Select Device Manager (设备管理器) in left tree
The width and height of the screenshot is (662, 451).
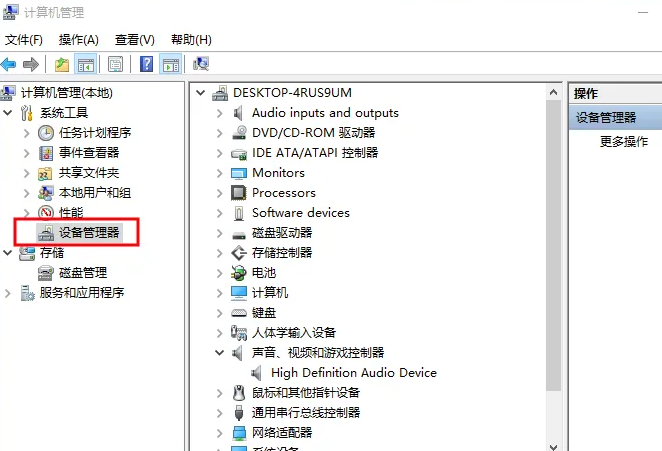(x=88, y=232)
